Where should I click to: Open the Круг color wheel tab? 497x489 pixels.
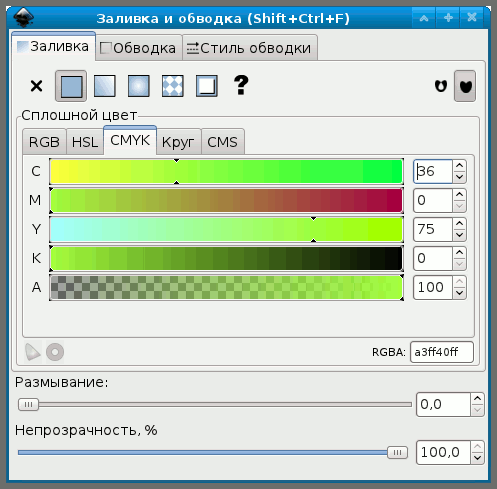(178, 142)
